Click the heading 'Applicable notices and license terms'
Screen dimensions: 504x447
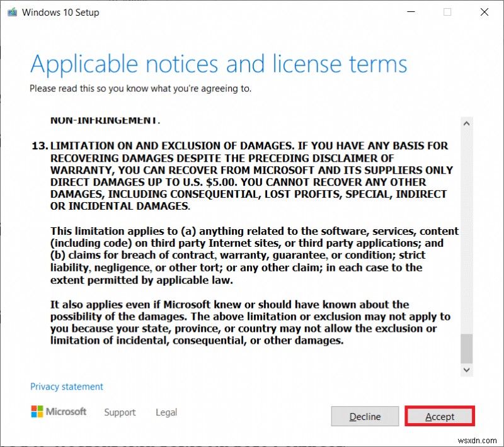[x=219, y=64]
